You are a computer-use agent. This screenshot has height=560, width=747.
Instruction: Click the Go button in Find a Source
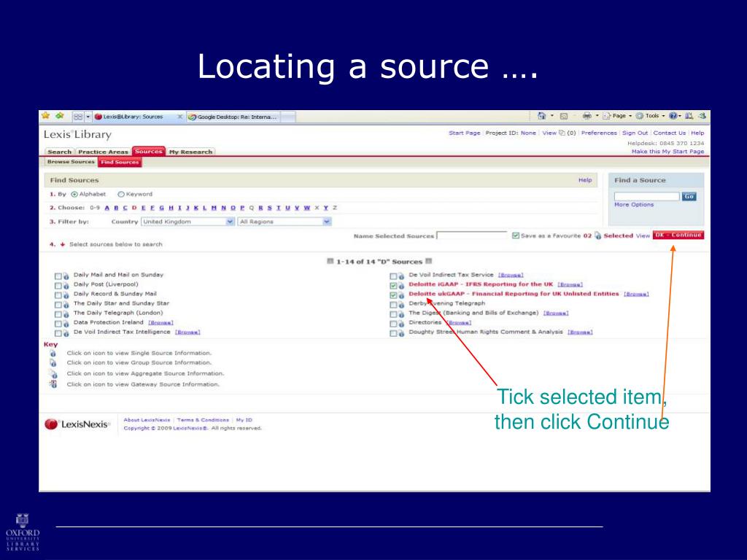coord(689,196)
